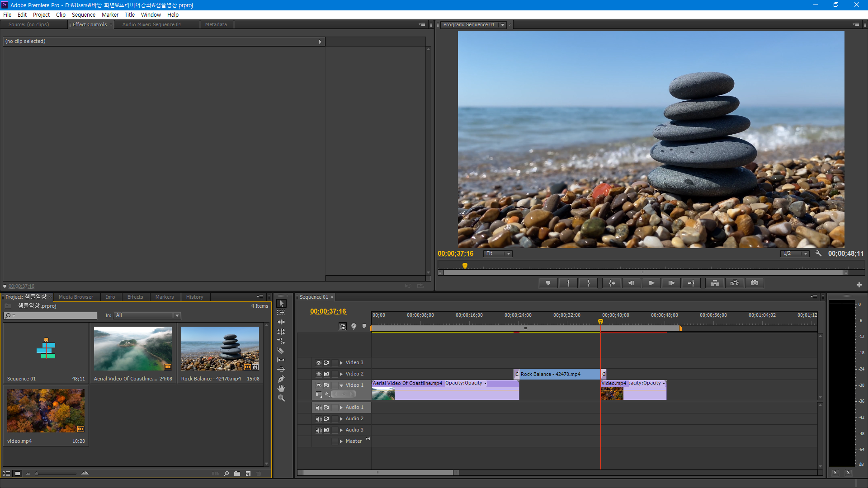Screen dimensions: 868x488
Task: Click the project thumbnail zoom slider
Action: pos(56,474)
